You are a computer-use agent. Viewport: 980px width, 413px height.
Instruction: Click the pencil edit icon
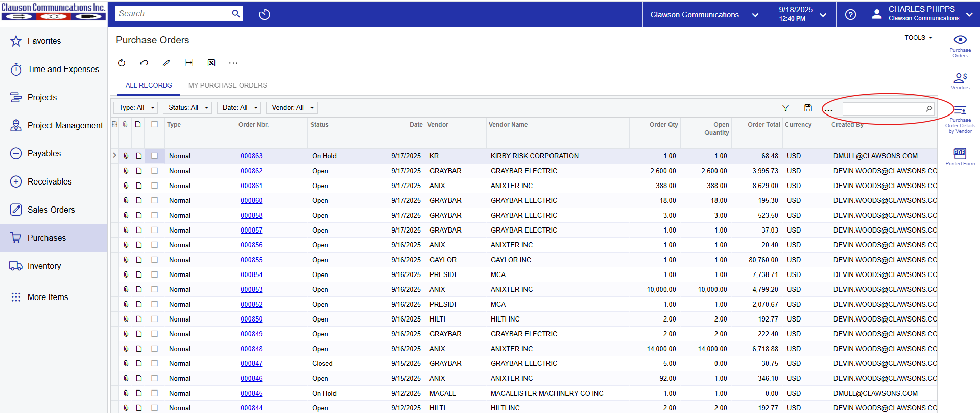click(x=166, y=63)
